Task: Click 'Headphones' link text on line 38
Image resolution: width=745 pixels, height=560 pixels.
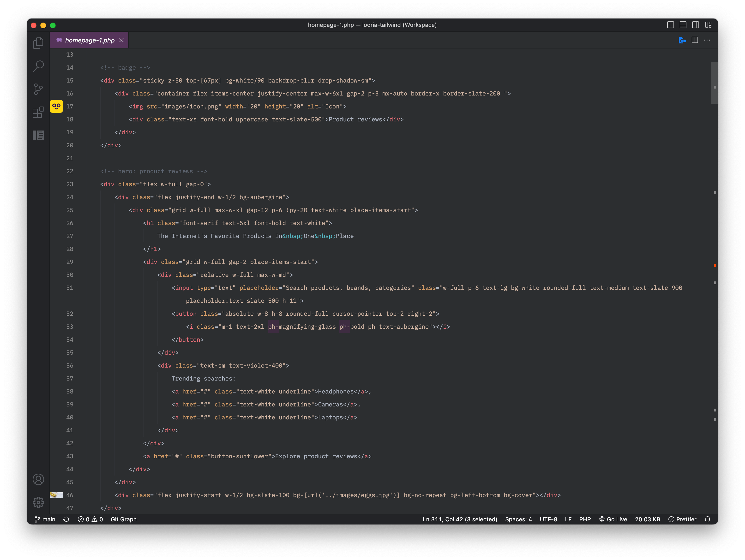Action: pos(336,391)
